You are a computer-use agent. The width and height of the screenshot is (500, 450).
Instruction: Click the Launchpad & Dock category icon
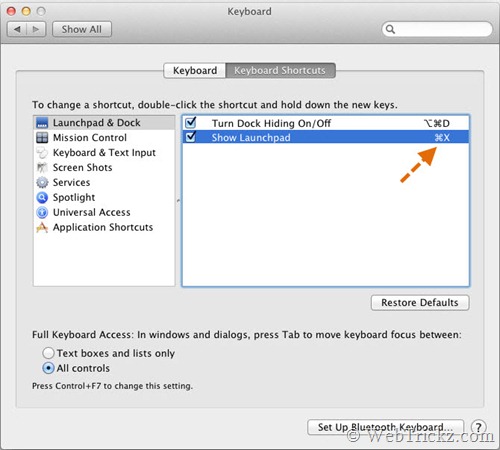point(42,123)
